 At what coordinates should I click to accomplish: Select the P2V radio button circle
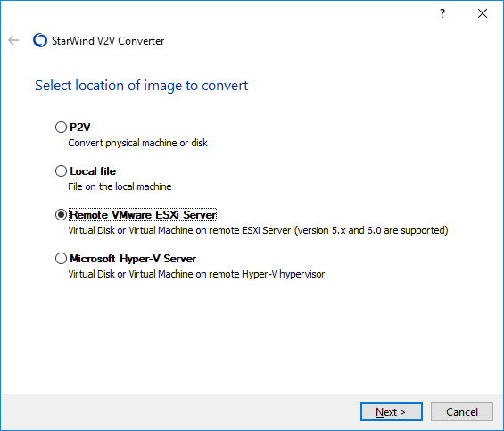pyautogui.click(x=61, y=127)
